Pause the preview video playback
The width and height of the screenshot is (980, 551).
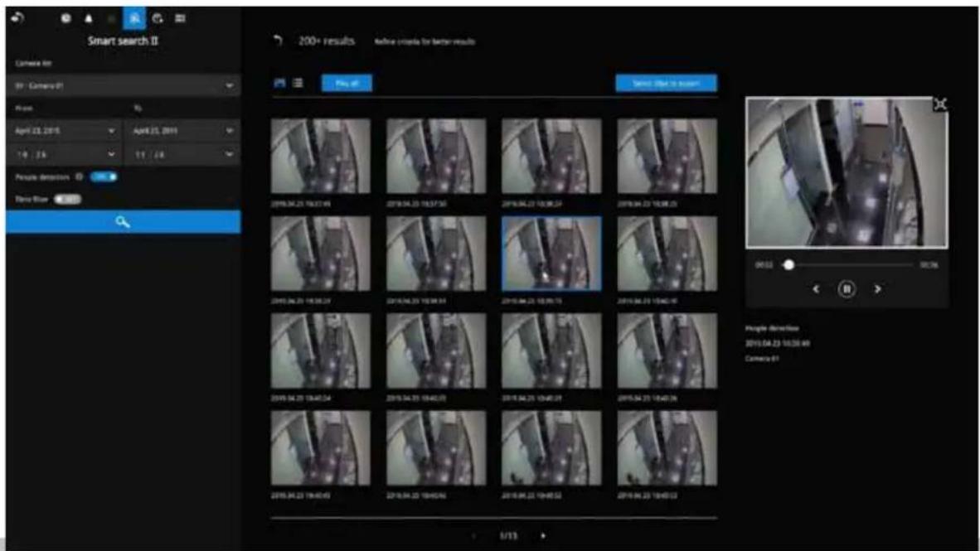tap(847, 289)
